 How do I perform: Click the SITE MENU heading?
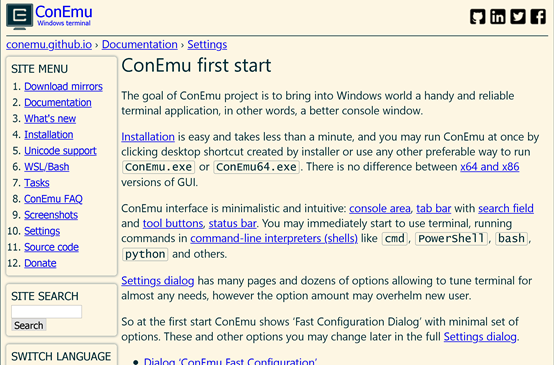[39, 69]
